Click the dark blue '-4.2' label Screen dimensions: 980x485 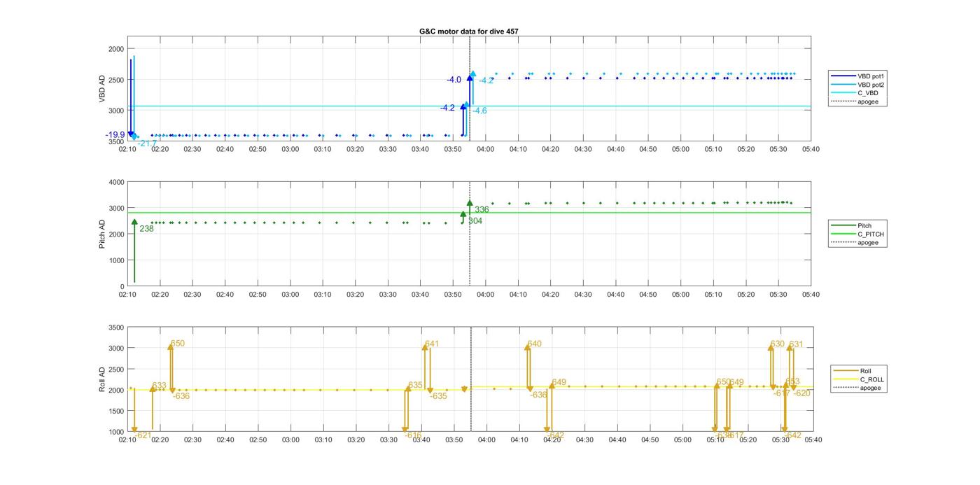pyautogui.click(x=447, y=108)
